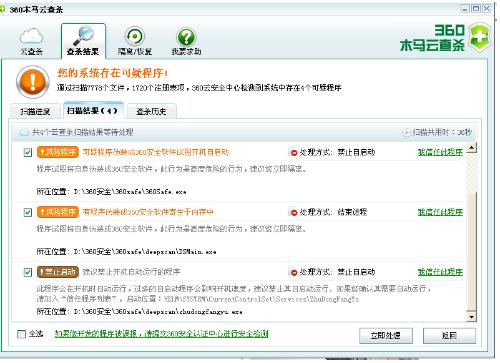Select the 查杀结果 magnifier tab
Viewport: 500px width, 363px height.
[x=83, y=41]
